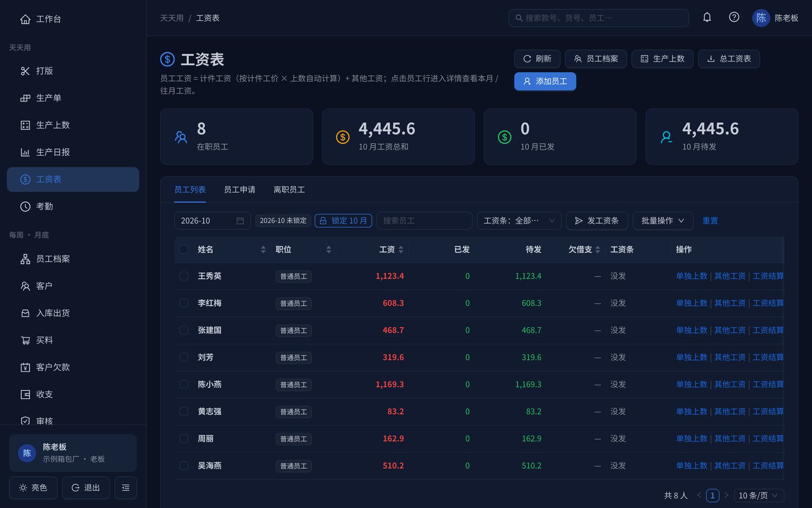Select all employees with header checkbox
812x508 pixels.
[x=184, y=249]
